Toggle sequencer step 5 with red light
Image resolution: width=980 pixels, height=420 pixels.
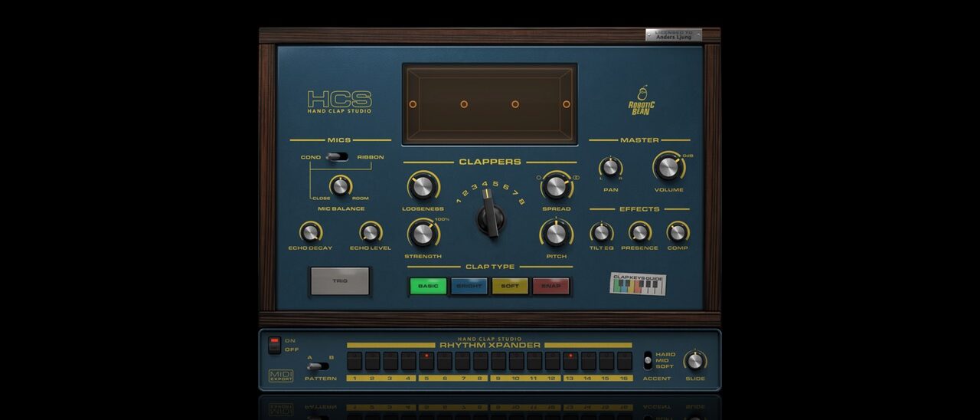click(x=426, y=361)
